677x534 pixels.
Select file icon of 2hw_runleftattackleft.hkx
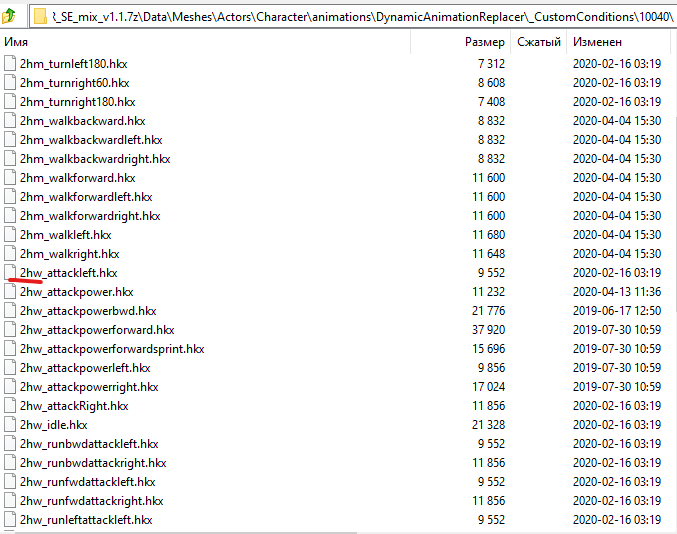pyautogui.click(x=10, y=519)
